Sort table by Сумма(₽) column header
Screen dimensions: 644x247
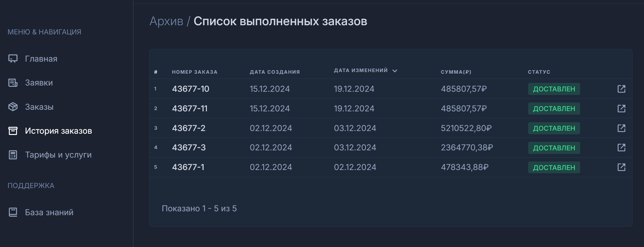456,72
